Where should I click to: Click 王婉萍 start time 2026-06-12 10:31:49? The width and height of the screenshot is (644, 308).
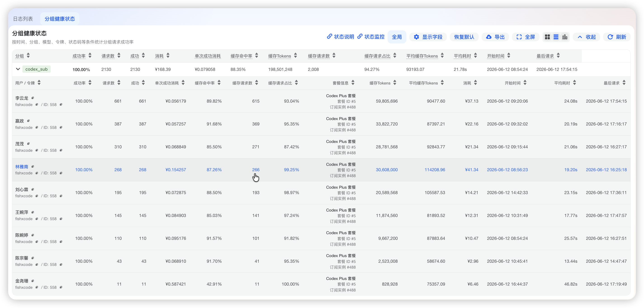tap(507, 216)
